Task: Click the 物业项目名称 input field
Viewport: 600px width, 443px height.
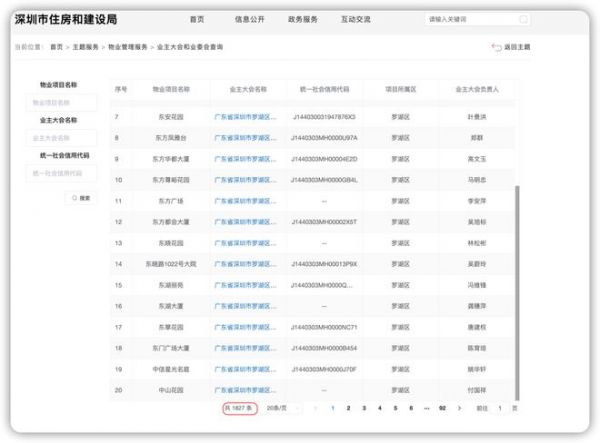Action: click(x=62, y=103)
